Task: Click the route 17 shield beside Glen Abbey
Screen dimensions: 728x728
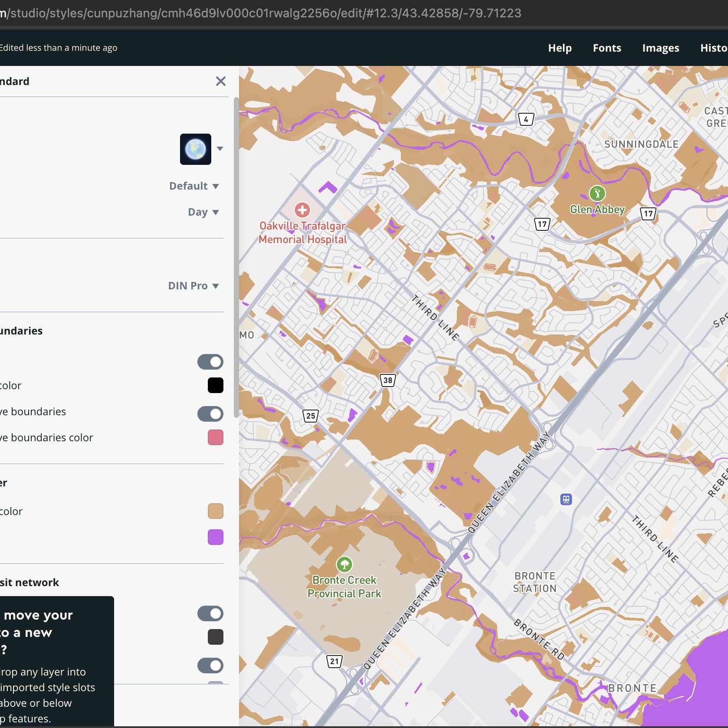Action: click(648, 213)
